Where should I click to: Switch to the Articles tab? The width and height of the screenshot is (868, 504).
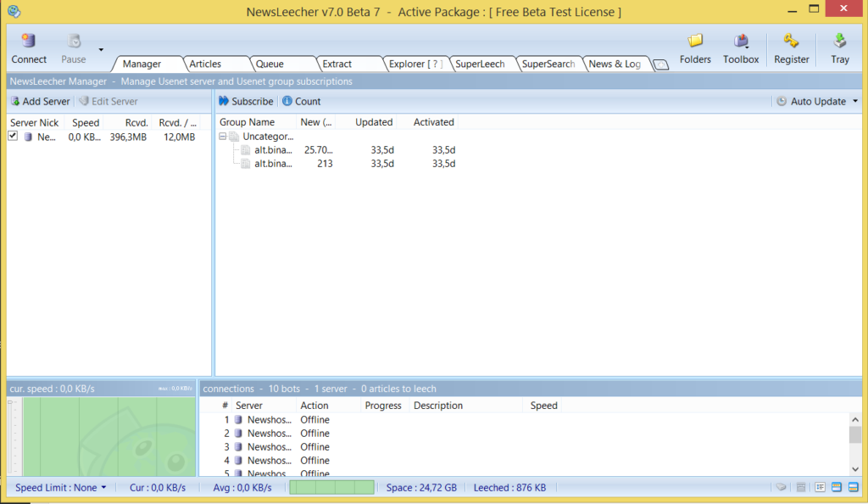205,64
